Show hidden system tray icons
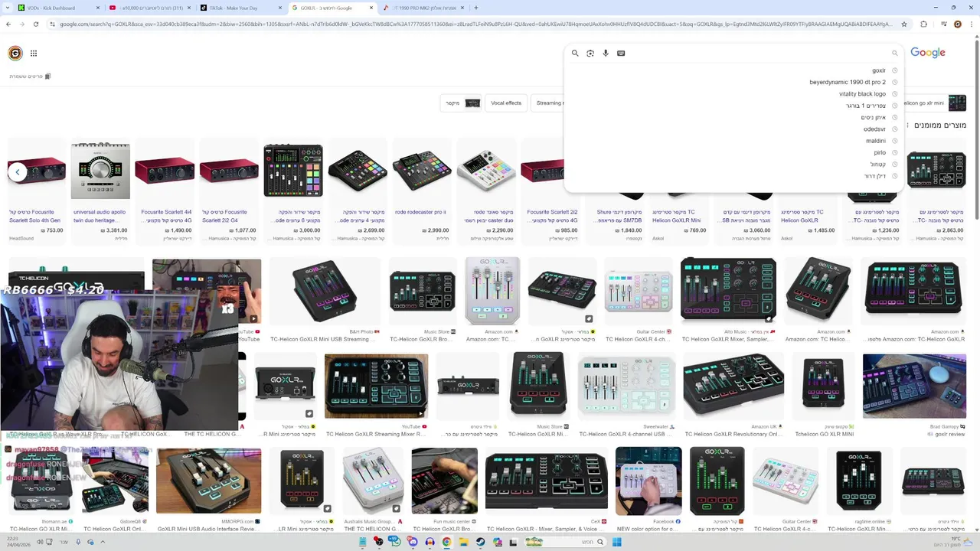 pyautogui.click(x=103, y=542)
